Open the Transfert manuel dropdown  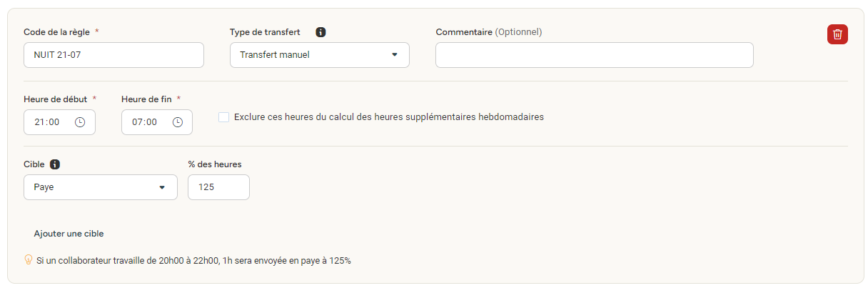pos(320,55)
